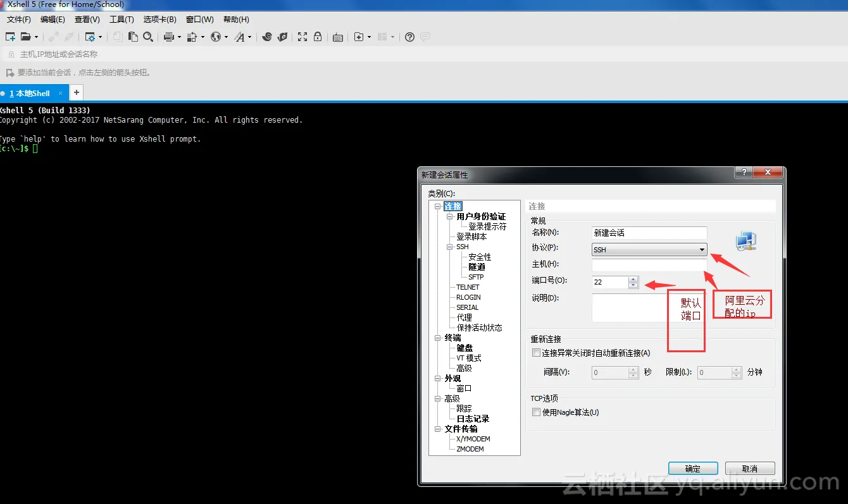Viewport: 848px width, 504px height.
Task: Enable 连接异常关闭时自动重新连接 checkbox
Action: (536, 353)
